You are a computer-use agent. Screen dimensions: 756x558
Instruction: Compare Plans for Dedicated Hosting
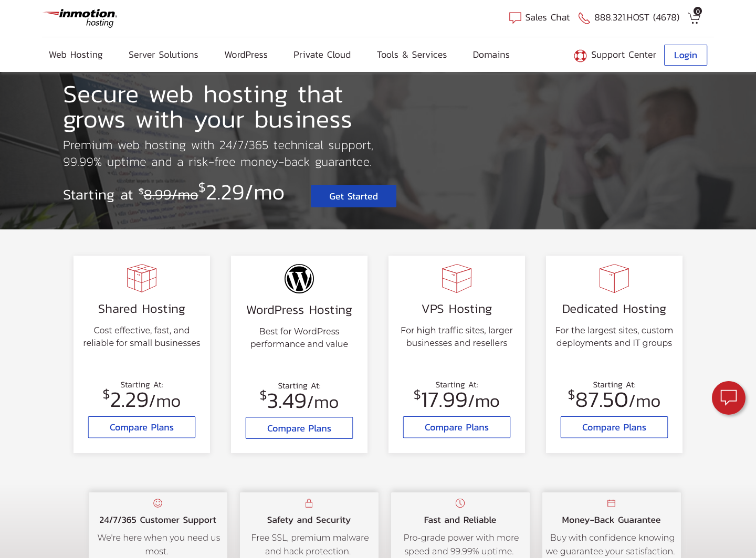[x=614, y=427]
